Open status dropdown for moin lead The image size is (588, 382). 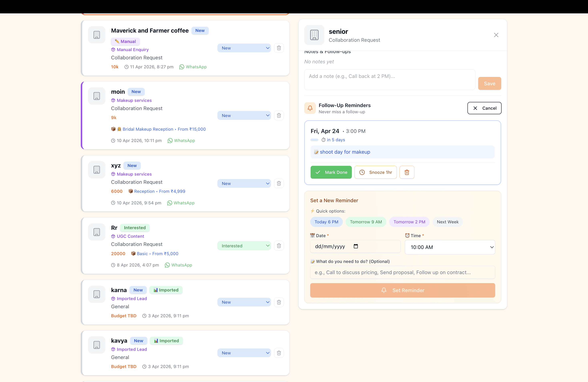tap(244, 115)
